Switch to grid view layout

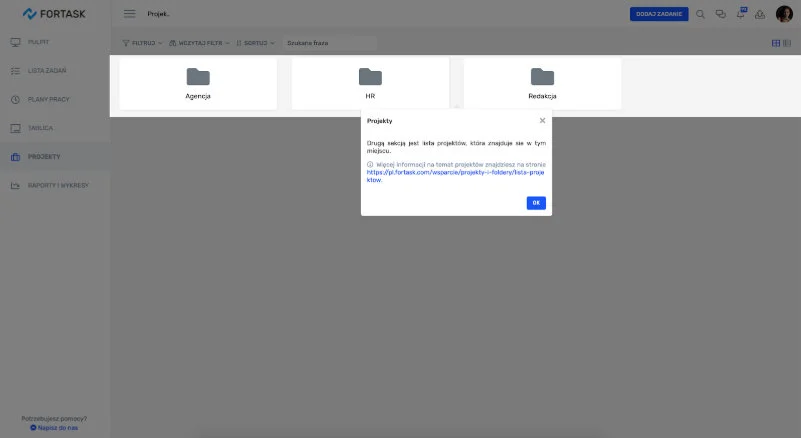(x=774, y=43)
